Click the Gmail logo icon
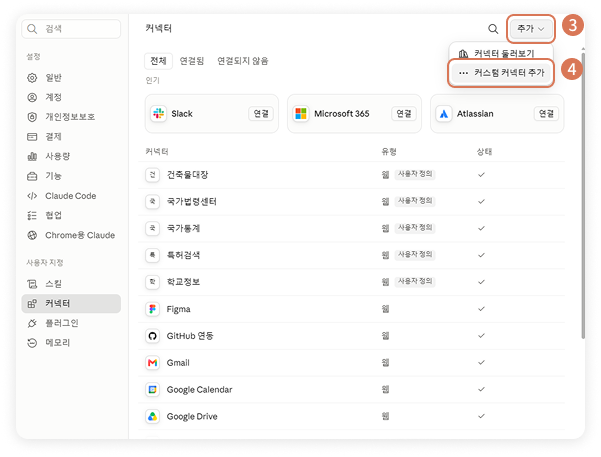Screen dimensions: 601x457 (153, 363)
